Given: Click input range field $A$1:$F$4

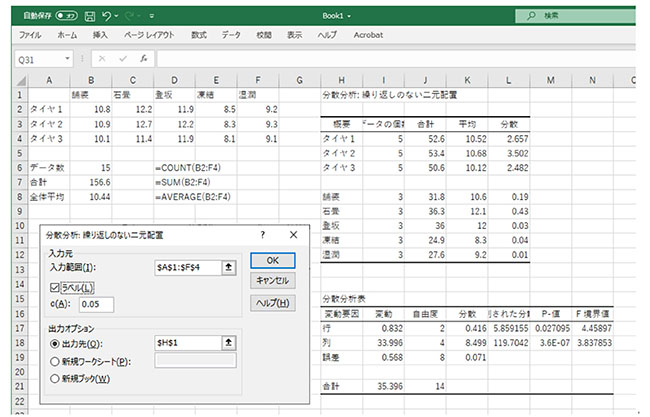Looking at the screenshot, I should pyautogui.click(x=188, y=267).
